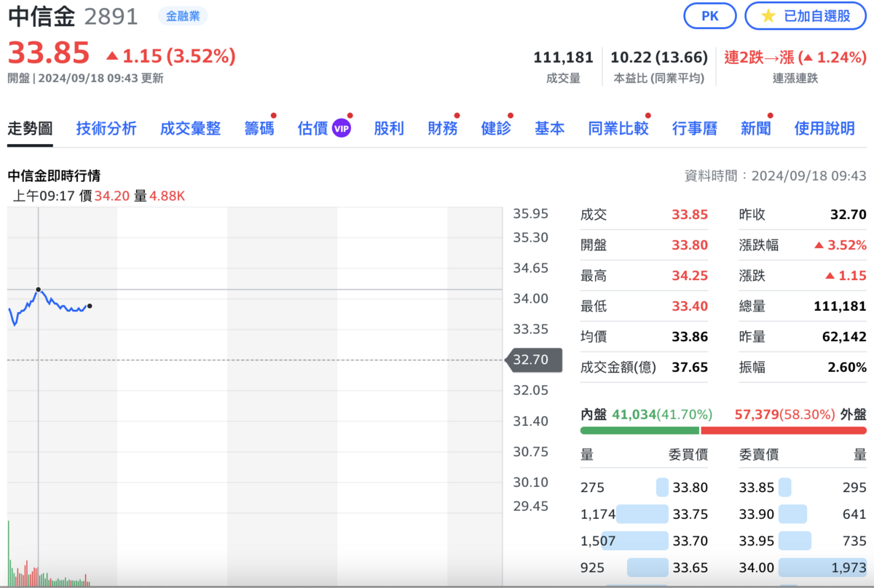Open the 估價 VIP tab
This screenshot has height=588, width=874.
click(x=324, y=129)
